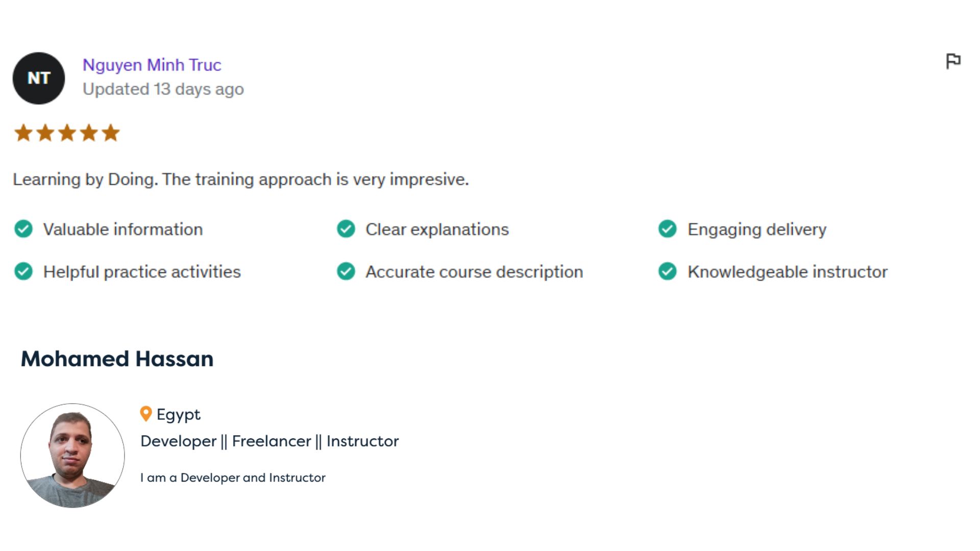Screen dimensions: 980x551
Task: Click the Valuable information checkmark icon
Action: pyautogui.click(x=23, y=229)
